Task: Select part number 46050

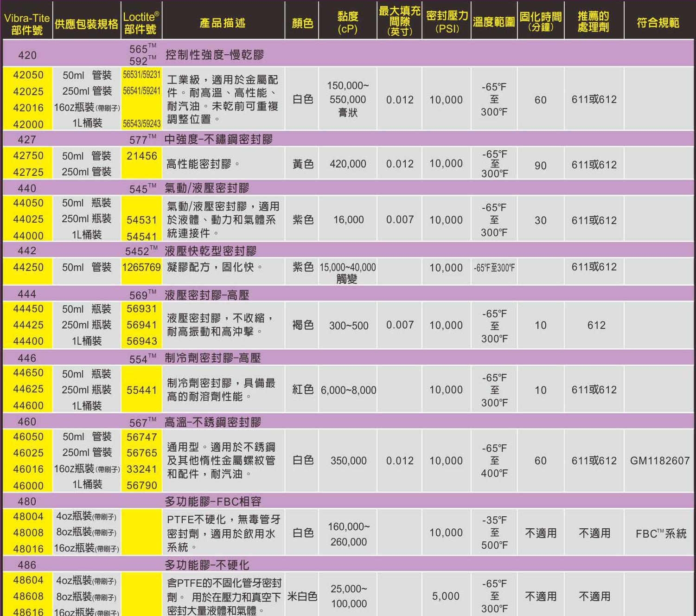Action: point(28,436)
